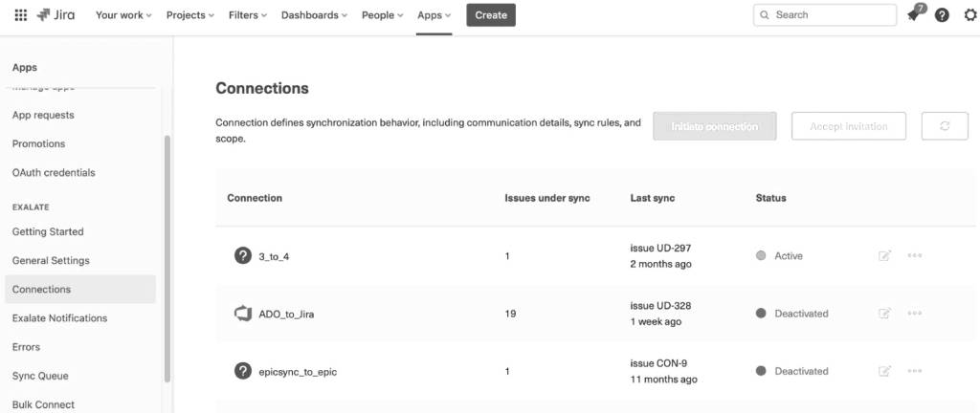Open General Settings in sidebar
The width and height of the screenshot is (980, 413).
click(51, 260)
